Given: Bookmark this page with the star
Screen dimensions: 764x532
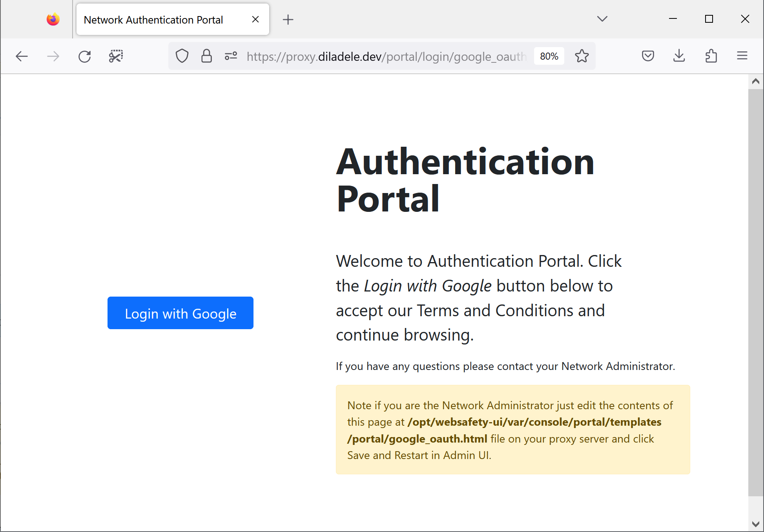Looking at the screenshot, I should tap(582, 56).
